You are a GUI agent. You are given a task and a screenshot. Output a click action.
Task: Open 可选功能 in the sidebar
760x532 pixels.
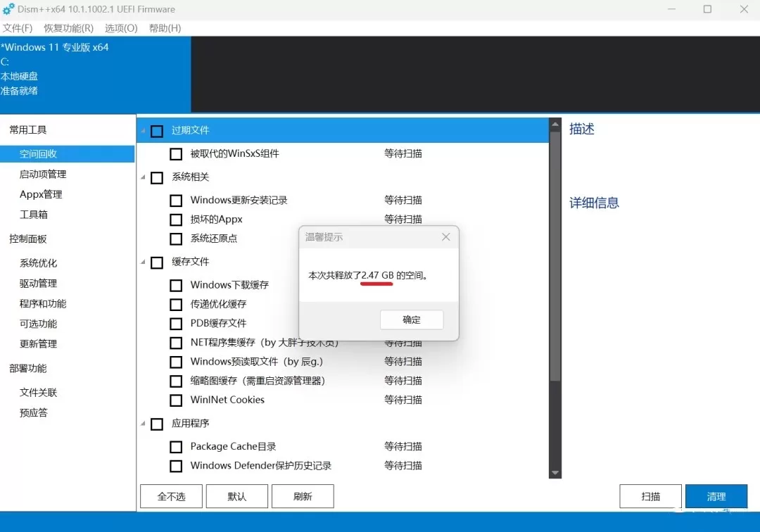tap(38, 324)
